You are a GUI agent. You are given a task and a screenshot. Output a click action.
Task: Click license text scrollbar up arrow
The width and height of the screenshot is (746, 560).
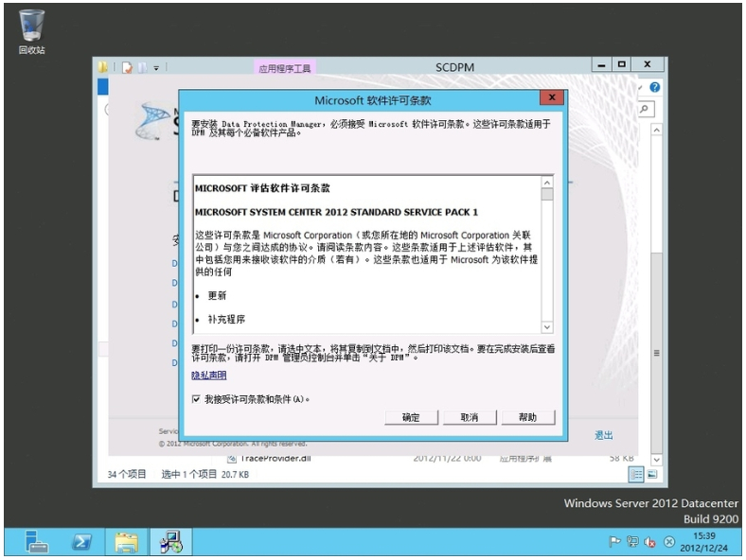[547, 183]
